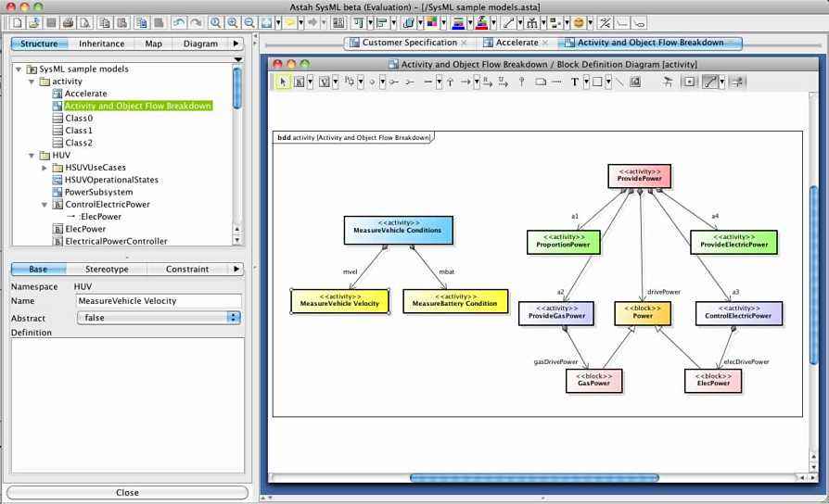Screen dimensions: 829x504
Task: Click the Undo arrow icon
Action: click(x=177, y=22)
